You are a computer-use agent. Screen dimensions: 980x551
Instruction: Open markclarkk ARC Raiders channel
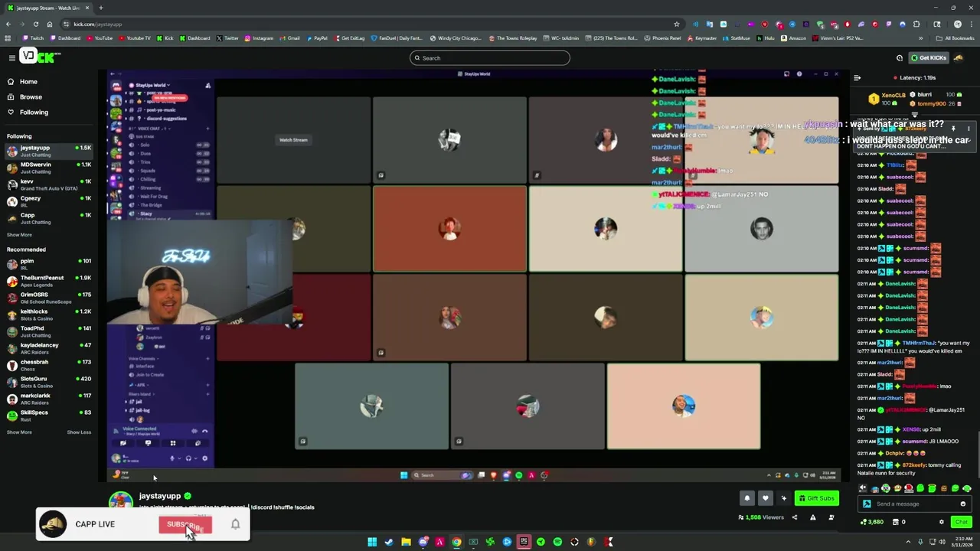coord(48,399)
